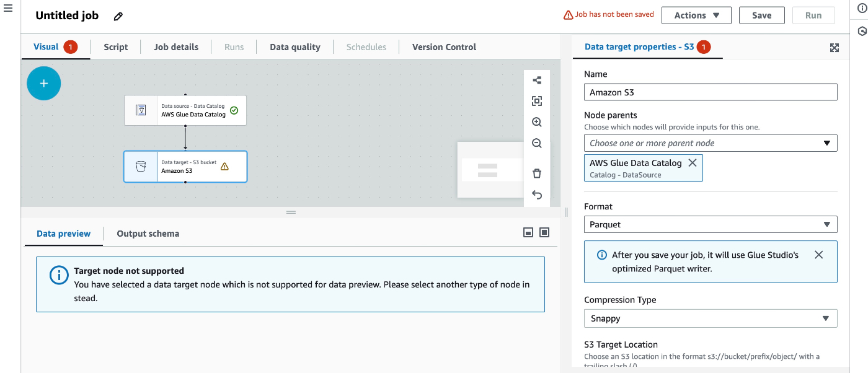Click the S3 bucket node icon
The width and height of the screenshot is (868, 373).
[141, 167]
